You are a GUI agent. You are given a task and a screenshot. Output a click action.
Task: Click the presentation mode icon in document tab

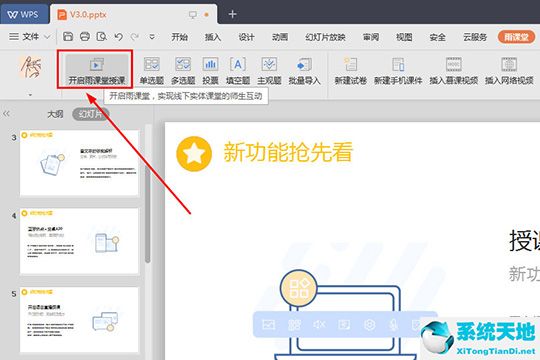coord(193,14)
